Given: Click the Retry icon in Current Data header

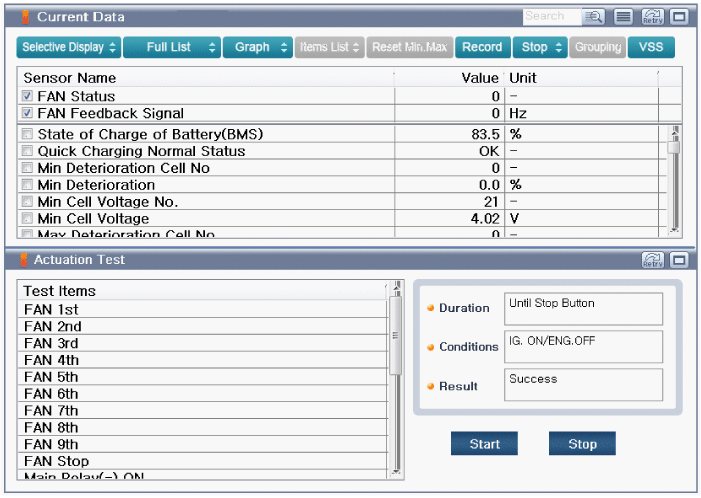Looking at the screenshot, I should point(651,17).
